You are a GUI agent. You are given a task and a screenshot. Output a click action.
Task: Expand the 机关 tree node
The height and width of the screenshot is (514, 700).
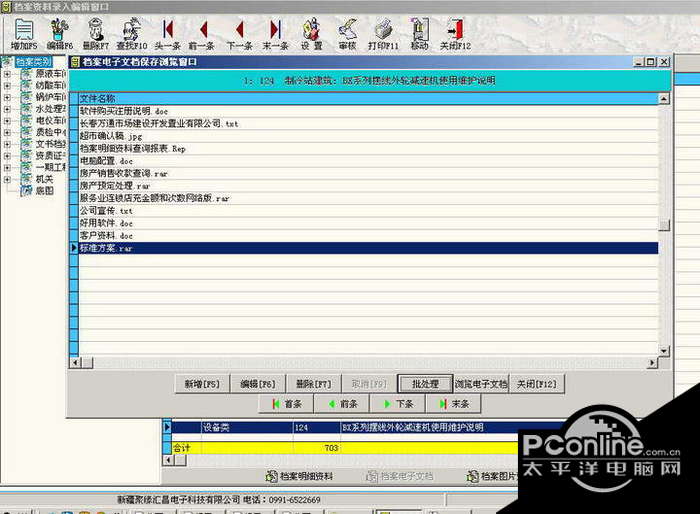tap(7, 179)
